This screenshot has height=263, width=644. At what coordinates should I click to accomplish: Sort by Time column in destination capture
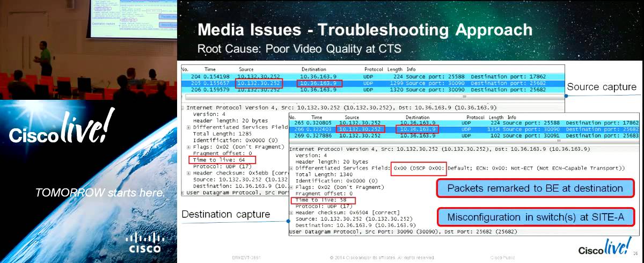[x=317, y=117]
